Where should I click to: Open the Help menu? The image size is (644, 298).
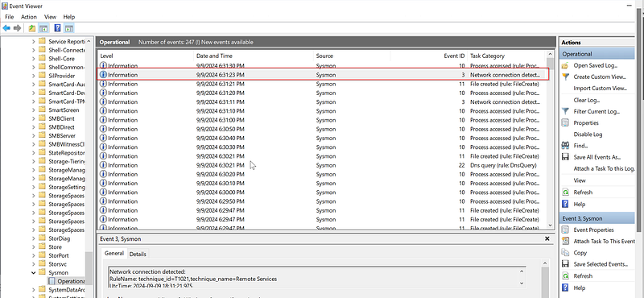[69, 17]
